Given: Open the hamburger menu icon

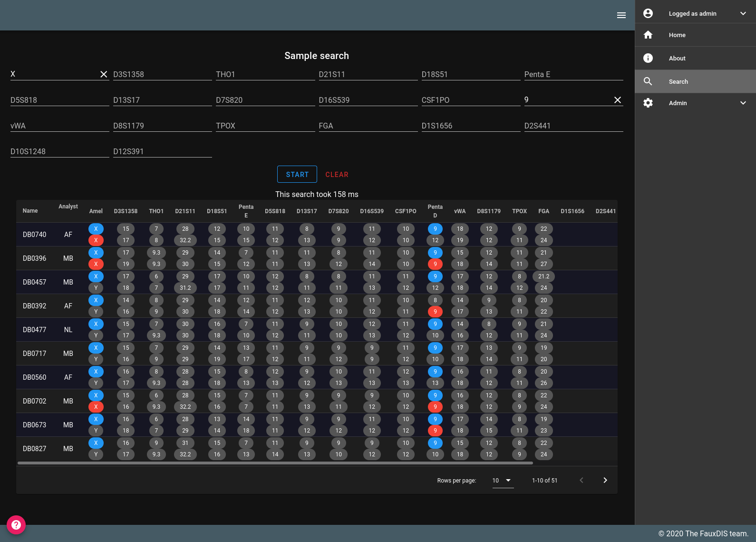Looking at the screenshot, I should pos(621,15).
